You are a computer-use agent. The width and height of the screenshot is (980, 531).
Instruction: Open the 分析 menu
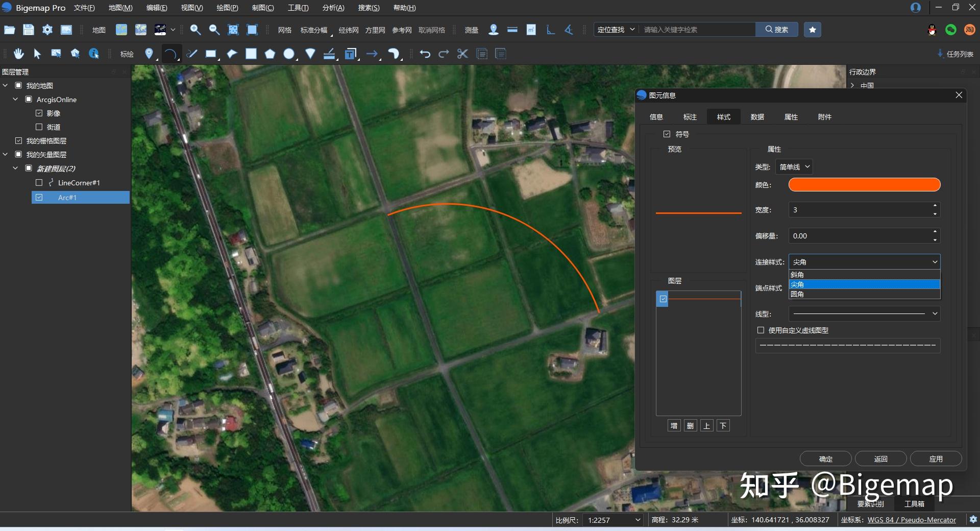pyautogui.click(x=333, y=8)
